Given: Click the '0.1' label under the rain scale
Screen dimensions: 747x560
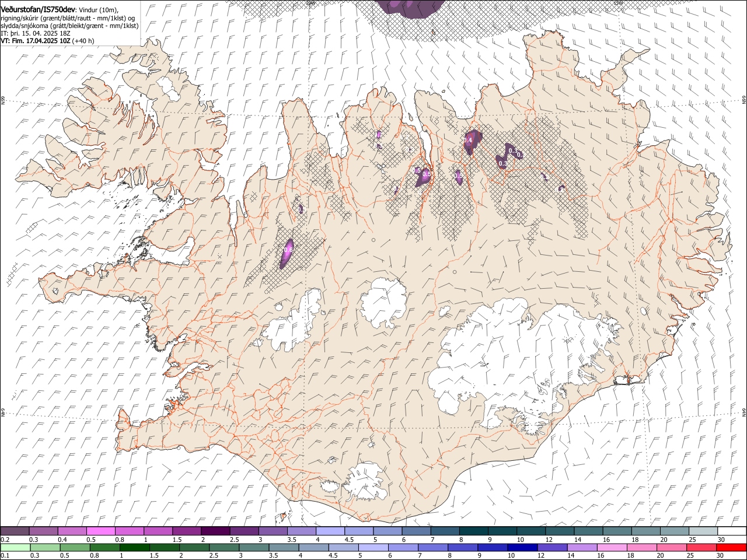Looking at the screenshot, I should (x=5, y=556).
